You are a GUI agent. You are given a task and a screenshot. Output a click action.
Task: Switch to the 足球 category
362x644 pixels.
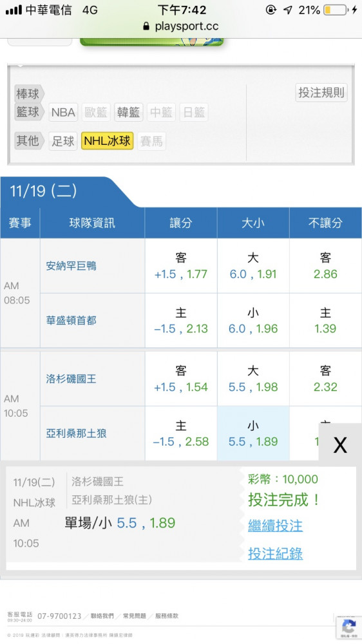[63, 141]
